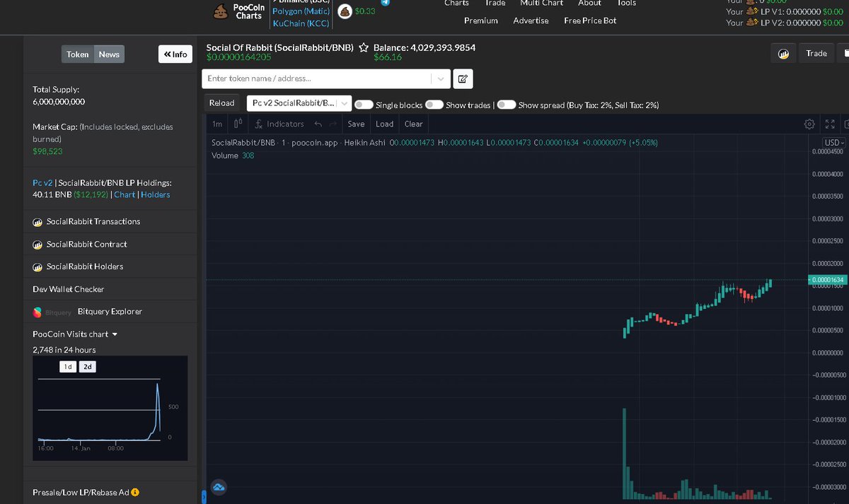
Task: Open the LP Chart link
Action: [x=125, y=194]
